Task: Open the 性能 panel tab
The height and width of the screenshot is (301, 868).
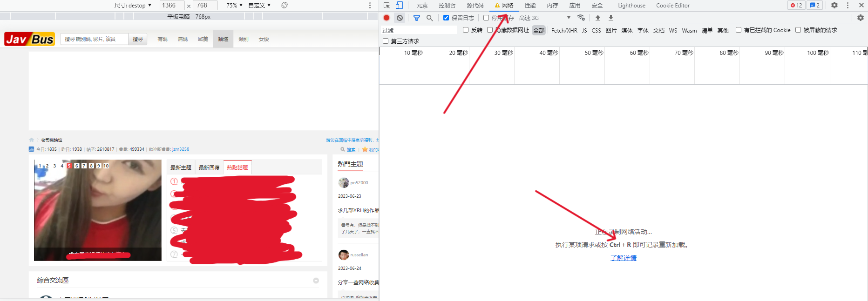Action: click(530, 6)
